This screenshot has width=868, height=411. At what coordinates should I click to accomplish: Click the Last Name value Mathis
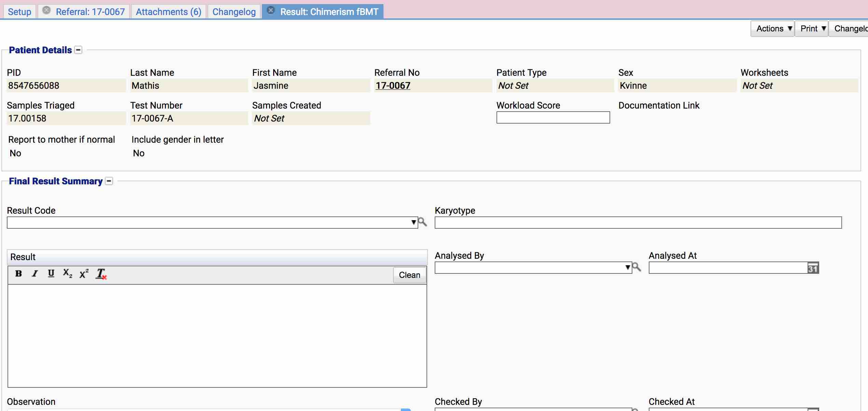point(145,86)
